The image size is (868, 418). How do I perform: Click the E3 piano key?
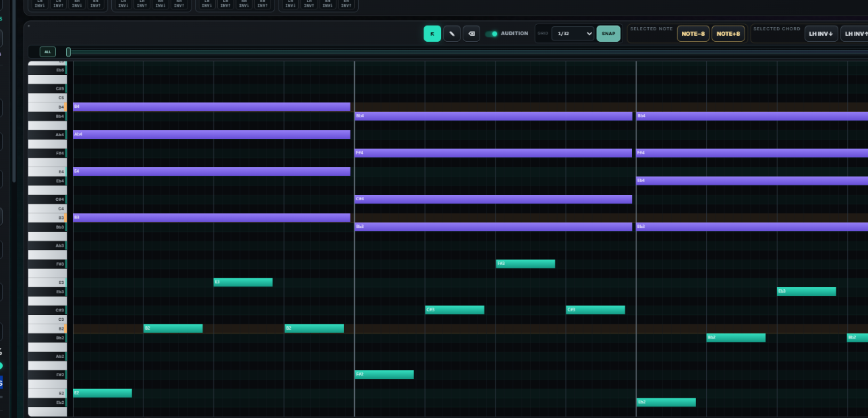coord(47,282)
